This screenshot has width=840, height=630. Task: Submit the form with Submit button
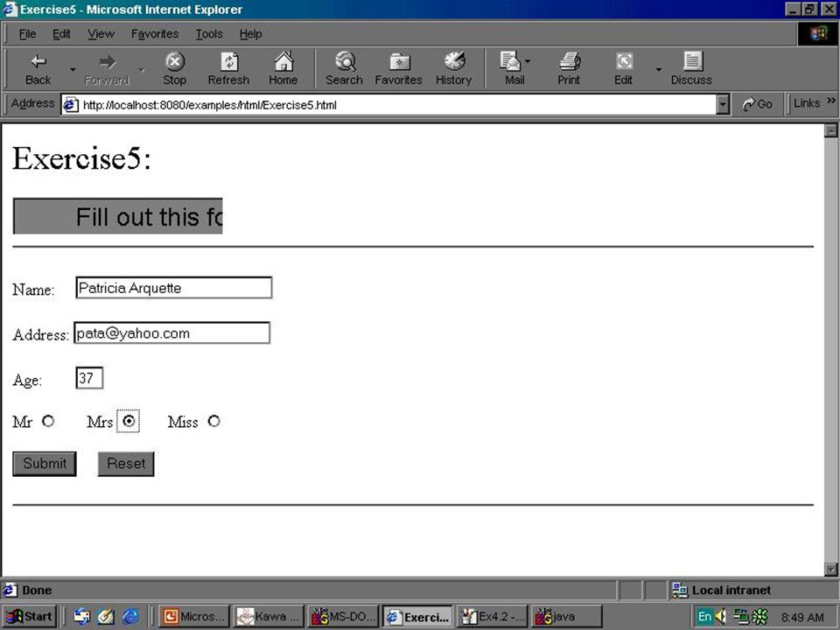(45, 464)
